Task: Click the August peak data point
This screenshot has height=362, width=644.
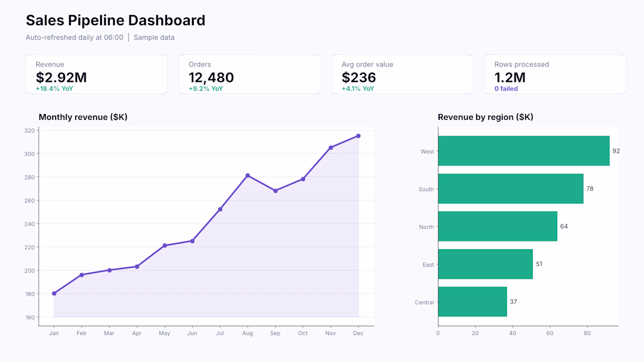Action: pyautogui.click(x=248, y=175)
